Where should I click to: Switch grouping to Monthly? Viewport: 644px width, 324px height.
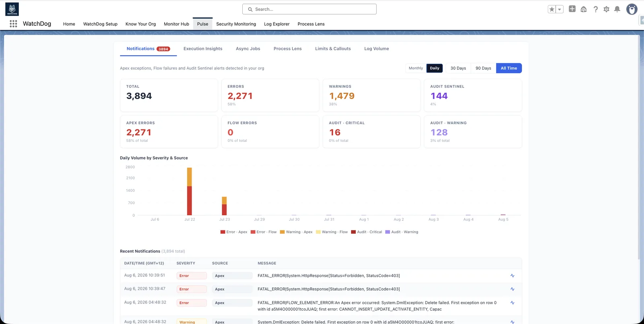point(416,68)
